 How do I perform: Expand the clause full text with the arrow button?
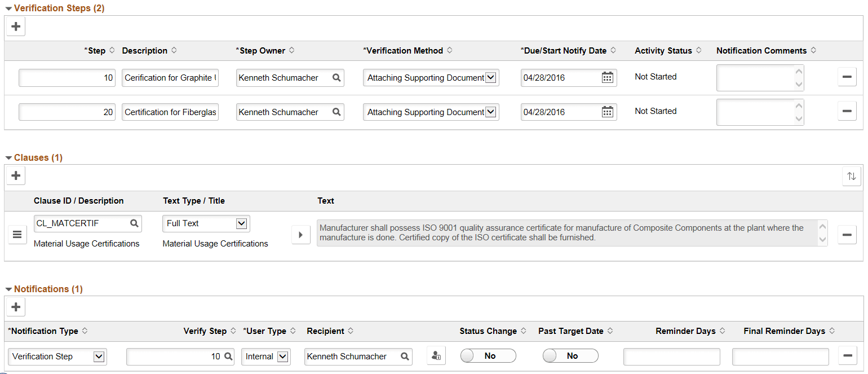(x=301, y=235)
